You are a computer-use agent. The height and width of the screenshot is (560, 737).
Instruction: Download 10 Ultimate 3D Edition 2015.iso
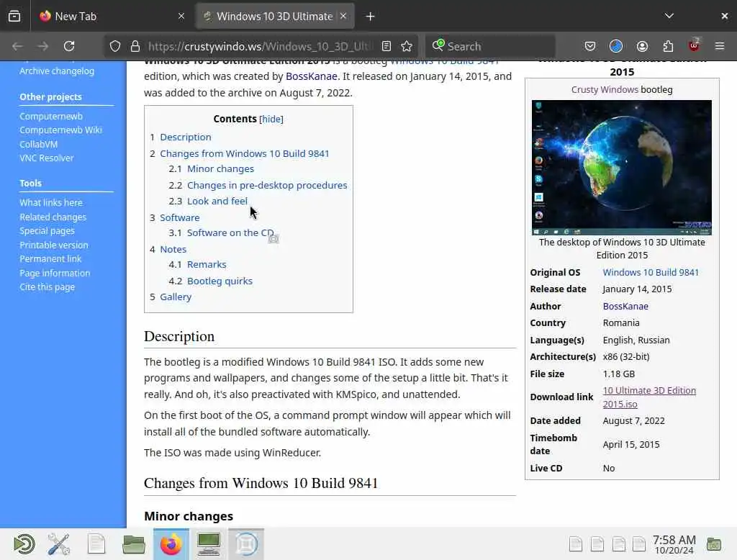pyautogui.click(x=649, y=397)
